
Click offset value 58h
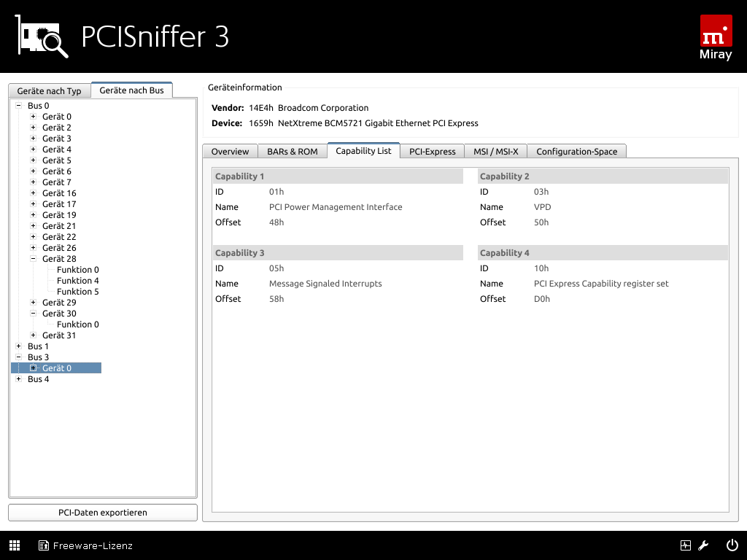276,298
